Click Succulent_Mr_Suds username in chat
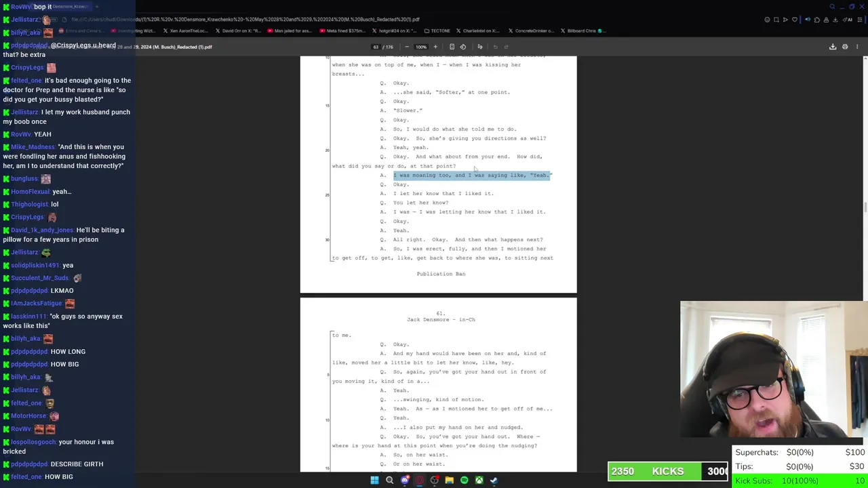The image size is (868, 488). tap(39, 278)
